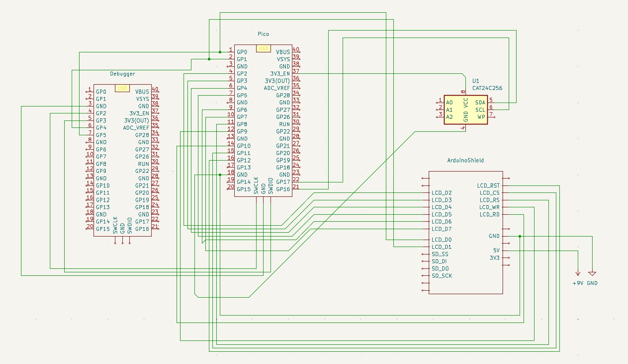Click the GP1 pin on the Pico
Screen dimensions: 628x364
pyautogui.click(x=242, y=59)
